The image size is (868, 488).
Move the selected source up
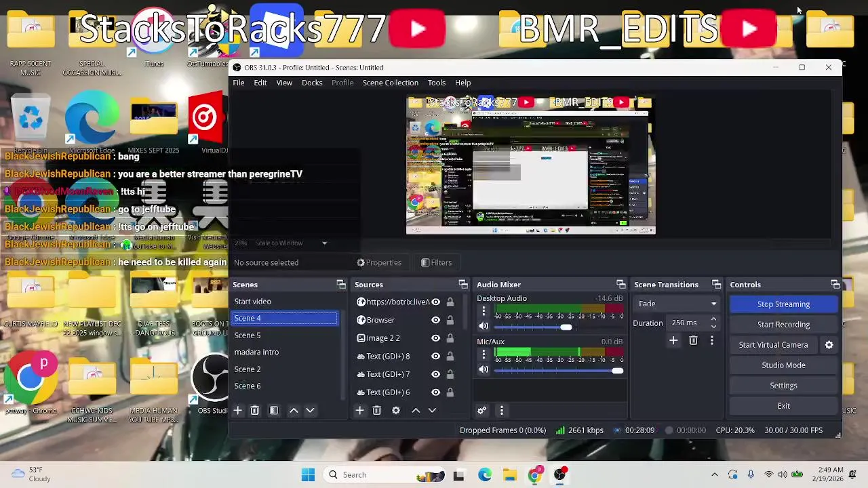416,410
